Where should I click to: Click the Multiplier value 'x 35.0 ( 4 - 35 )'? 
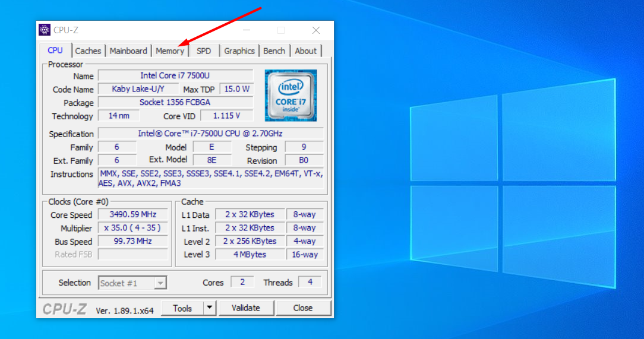point(133,228)
